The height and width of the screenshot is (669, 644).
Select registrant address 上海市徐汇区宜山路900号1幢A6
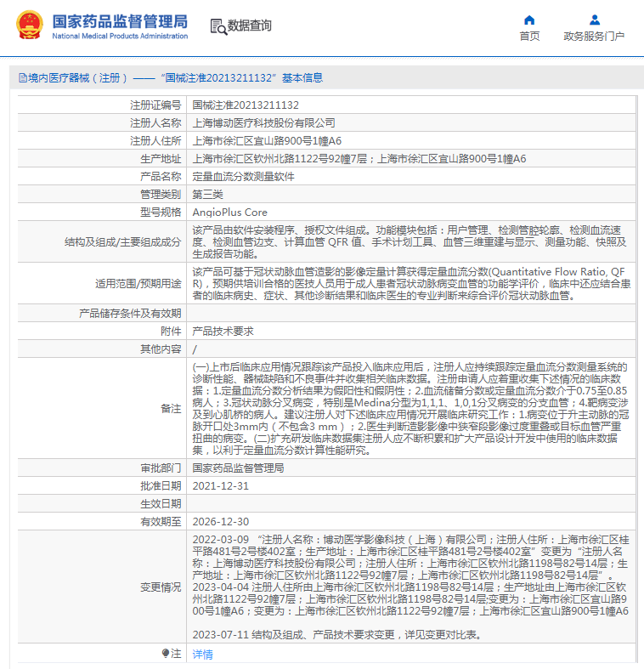pos(267,141)
